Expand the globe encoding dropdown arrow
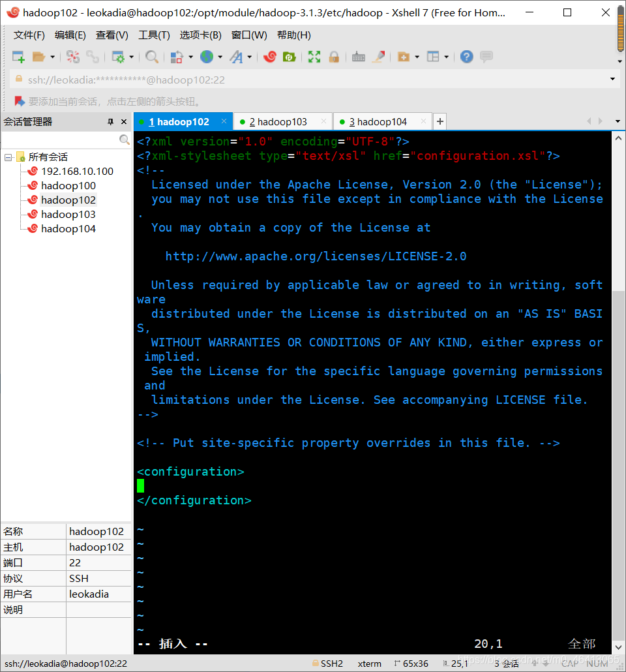This screenshot has width=626, height=672. point(220,57)
